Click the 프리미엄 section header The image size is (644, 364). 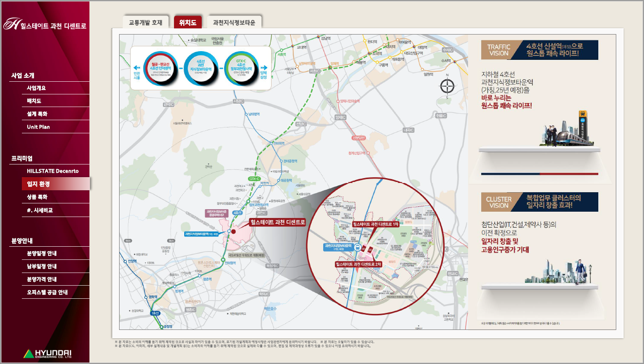(21, 159)
